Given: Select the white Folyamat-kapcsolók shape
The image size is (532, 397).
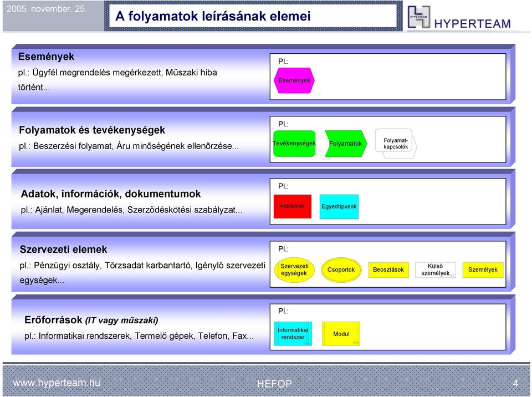Looking at the screenshot, I should click(x=396, y=143).
